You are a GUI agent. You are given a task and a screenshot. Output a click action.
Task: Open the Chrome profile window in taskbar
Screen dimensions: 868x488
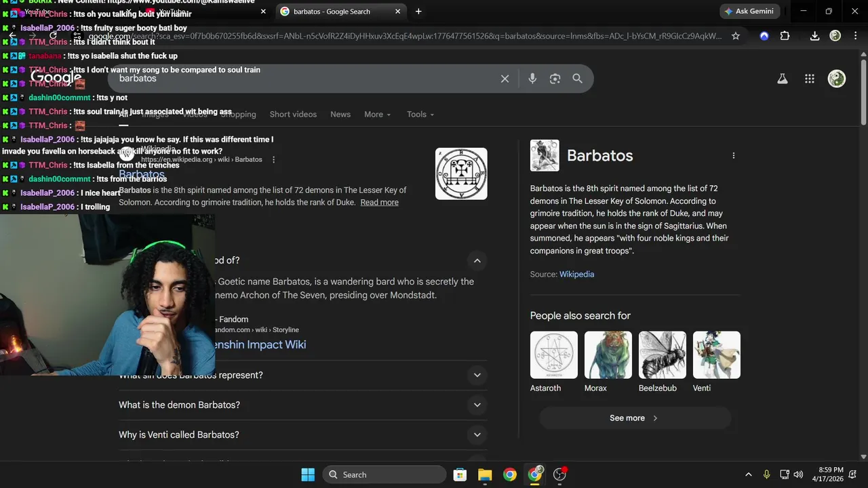[535, 474]
